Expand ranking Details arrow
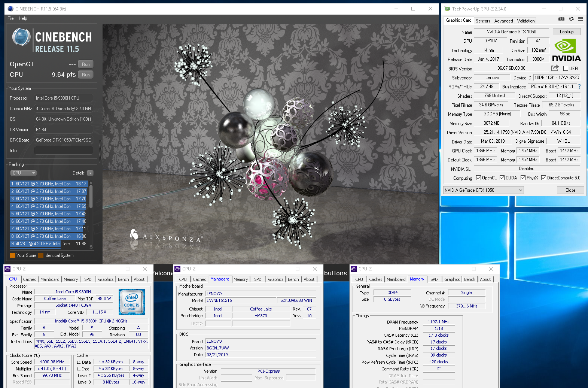 pyautogui.click(x=90, y=173)
